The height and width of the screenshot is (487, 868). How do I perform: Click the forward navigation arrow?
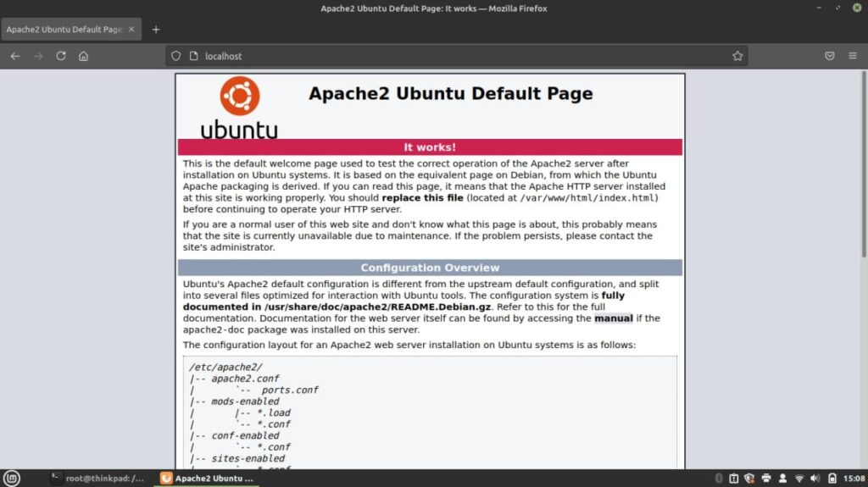tap(37, 56)
